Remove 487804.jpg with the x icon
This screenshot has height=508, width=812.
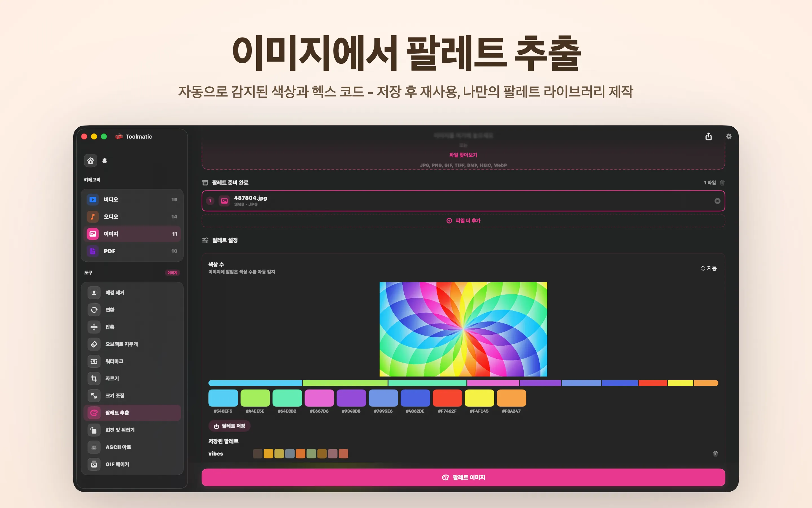coord(717,201)
